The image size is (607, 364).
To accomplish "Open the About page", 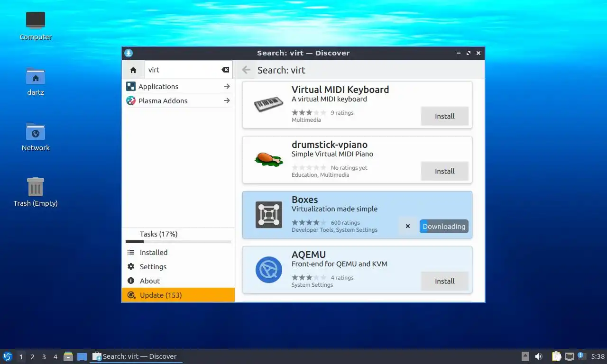I will click(178, 281).
